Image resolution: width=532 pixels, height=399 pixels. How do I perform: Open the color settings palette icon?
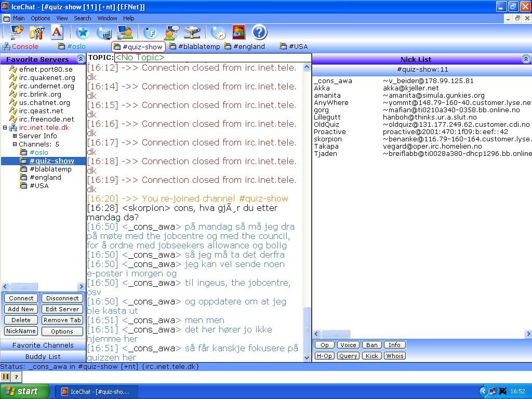(x=17, y=33)
